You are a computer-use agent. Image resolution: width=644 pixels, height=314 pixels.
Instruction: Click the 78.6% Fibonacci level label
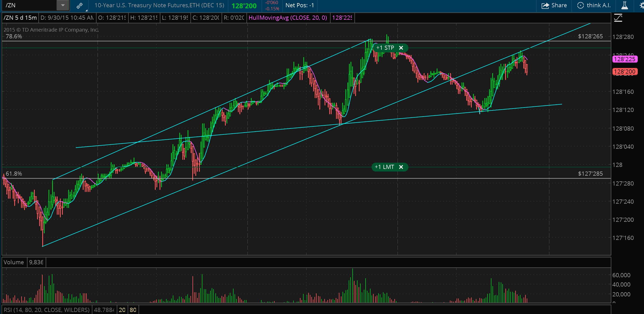coord(14,36)
